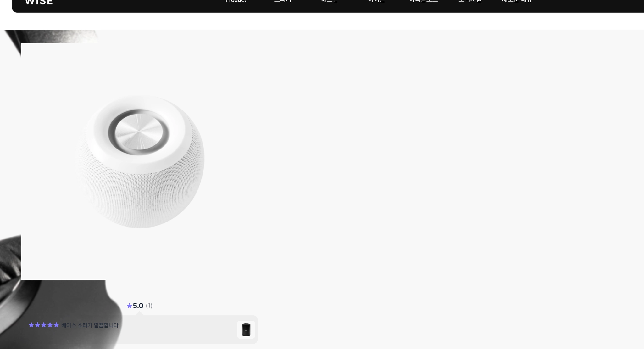Screen dimensions: 644x349
Task: Open the review text 베이스 소리가 깔끔합니다
Action: click(x=90, y=325)
